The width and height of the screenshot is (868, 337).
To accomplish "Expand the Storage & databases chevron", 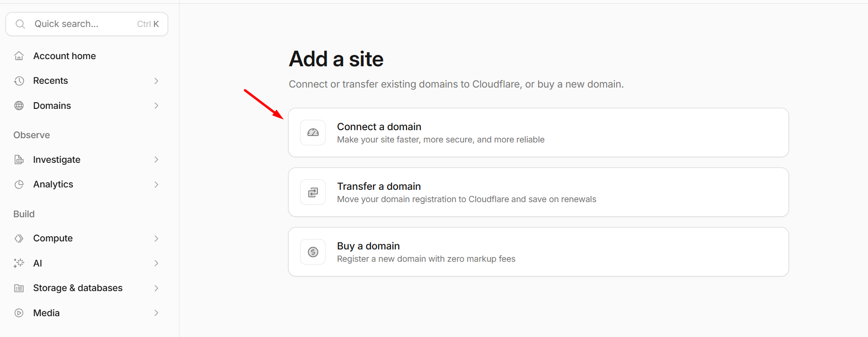I will pyautogui.click(x=156, y=288).
